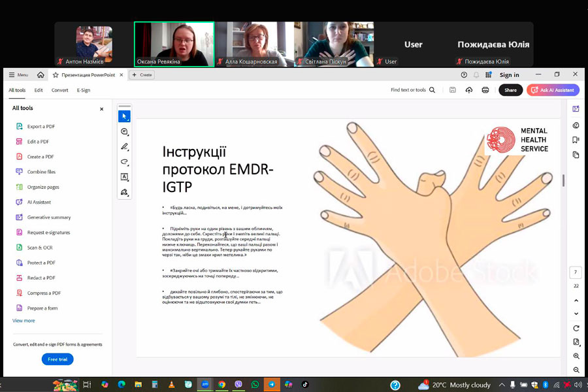Open the hamburger Menu dropdown
The width and height of the screenshot is (588, 392).
tap(18, 75)
